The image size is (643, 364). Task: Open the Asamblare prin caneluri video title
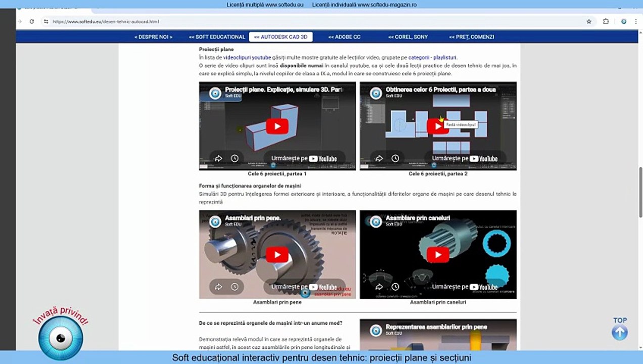pos(418,218)
